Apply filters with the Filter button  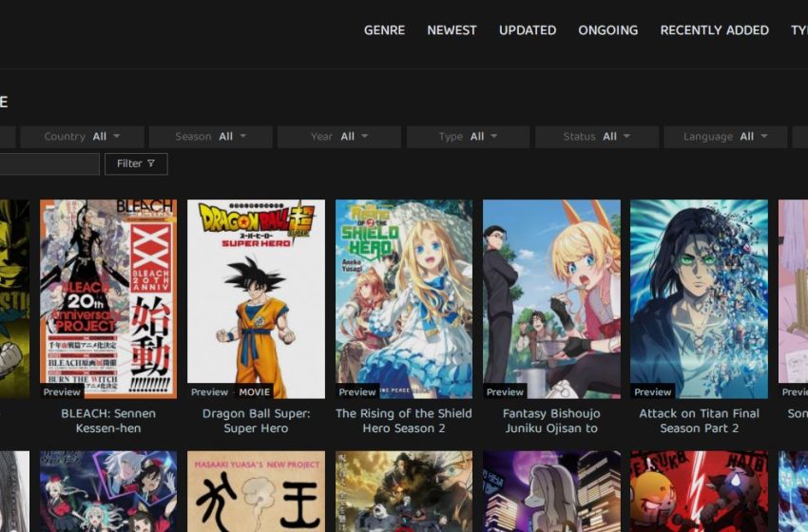point(136,163)
